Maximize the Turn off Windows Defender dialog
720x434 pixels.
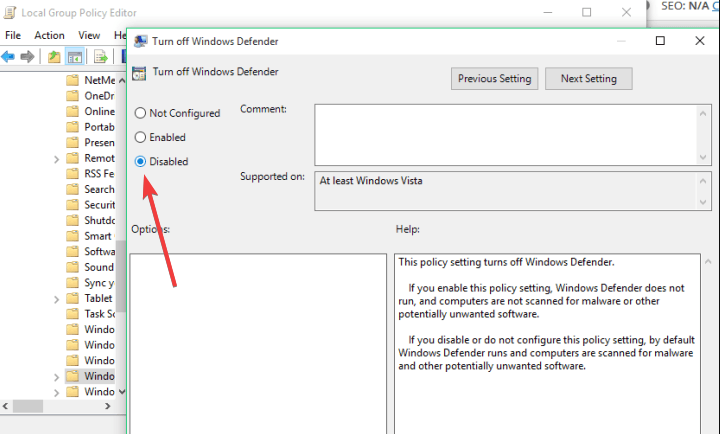pyautogui.click(x=660, y=41)
